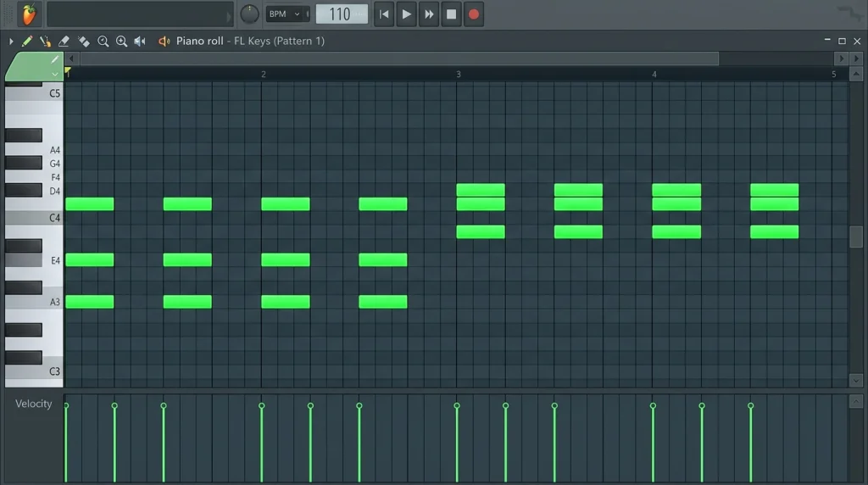This screenshot has width=868, height=485.
Task: Start playback with the Play button
Action: [406, 14]
